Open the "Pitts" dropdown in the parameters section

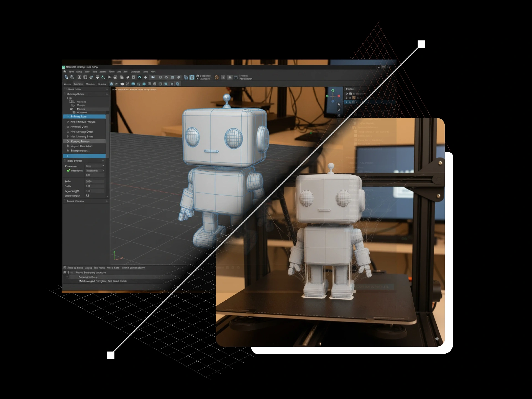click(95, 166)
